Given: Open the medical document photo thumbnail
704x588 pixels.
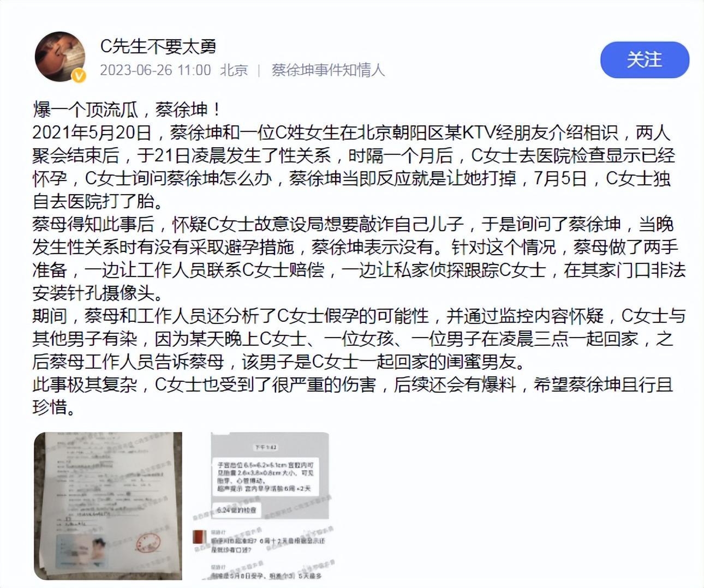Looking at the screenshot, I should (x=108, y=506).
